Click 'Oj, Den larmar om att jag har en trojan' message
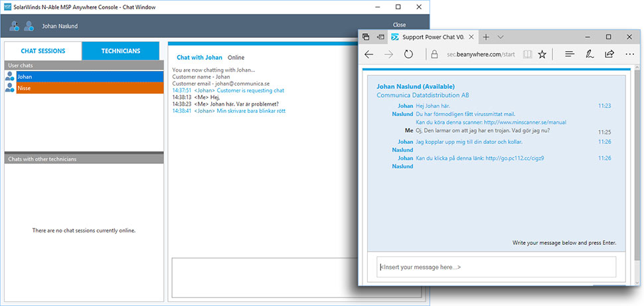Screen dimensions: 644x306 pos(483,131)
